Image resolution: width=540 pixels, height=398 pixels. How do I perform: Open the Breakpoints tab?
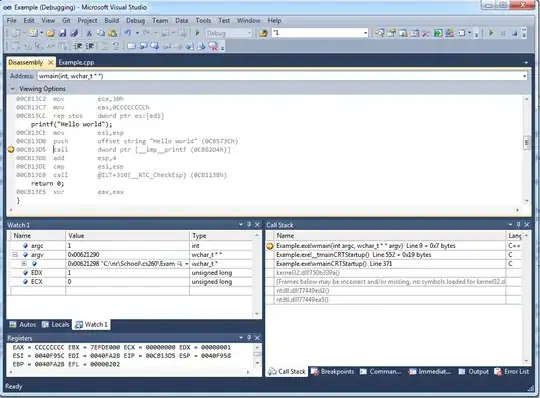click(x=332, y=371)
